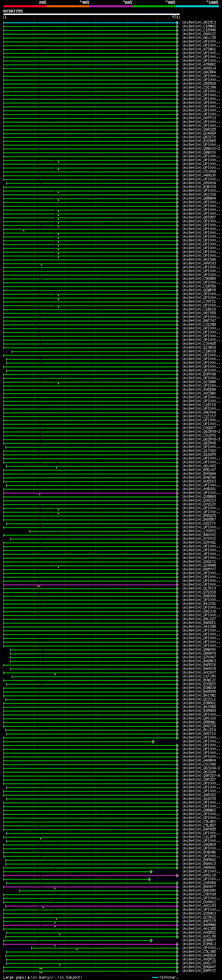The width and height of the screenshot is (222, 980).
Task: Click the UniRef100_Q24DG9 label
Action: [199, 133]
